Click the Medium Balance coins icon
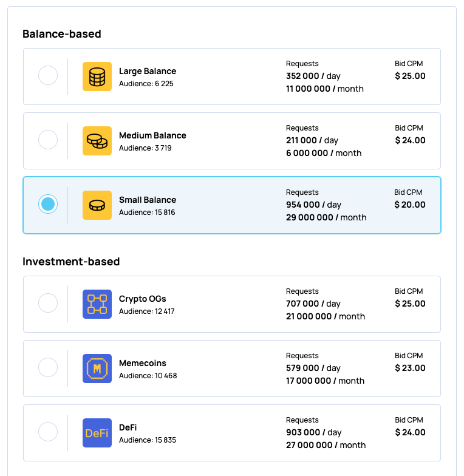 point(97,141)
